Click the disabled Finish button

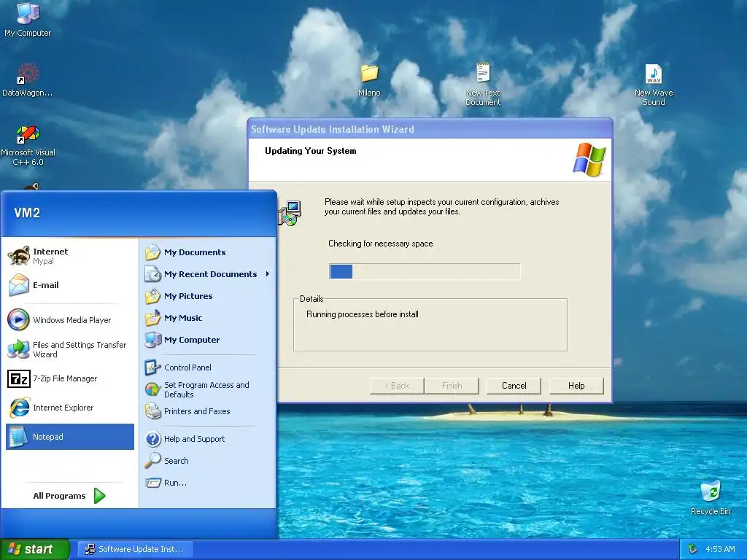click(452, 386)
